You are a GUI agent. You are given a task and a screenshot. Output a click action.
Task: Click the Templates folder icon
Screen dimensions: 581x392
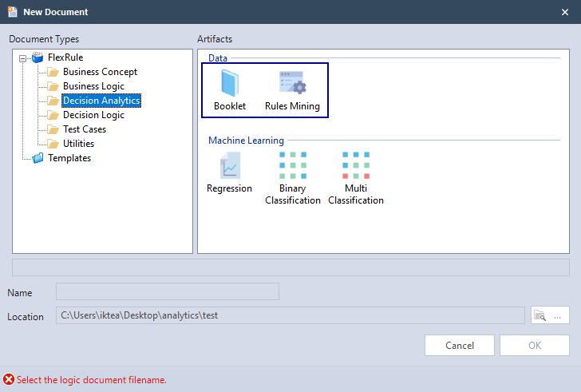click(38, 158)
